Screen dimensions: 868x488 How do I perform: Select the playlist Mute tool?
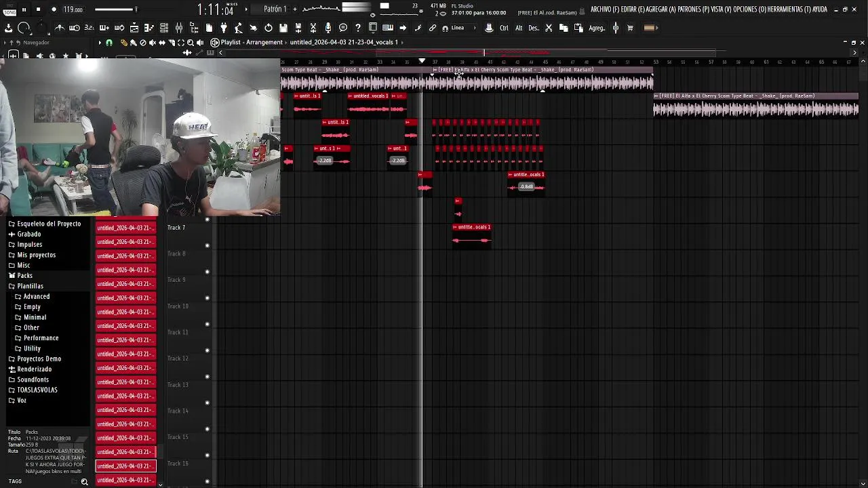(152, 42)
